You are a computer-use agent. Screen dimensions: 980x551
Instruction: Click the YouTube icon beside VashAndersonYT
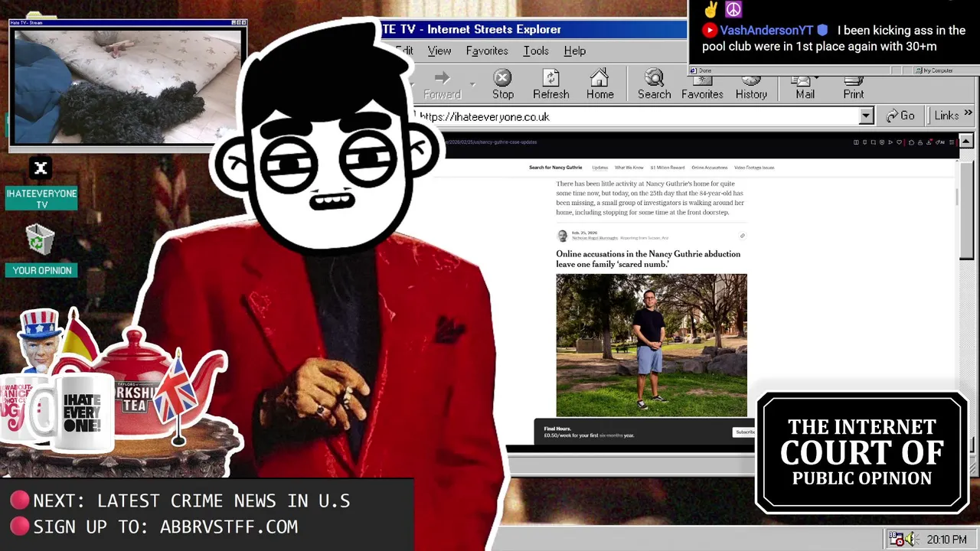[710, 31]
